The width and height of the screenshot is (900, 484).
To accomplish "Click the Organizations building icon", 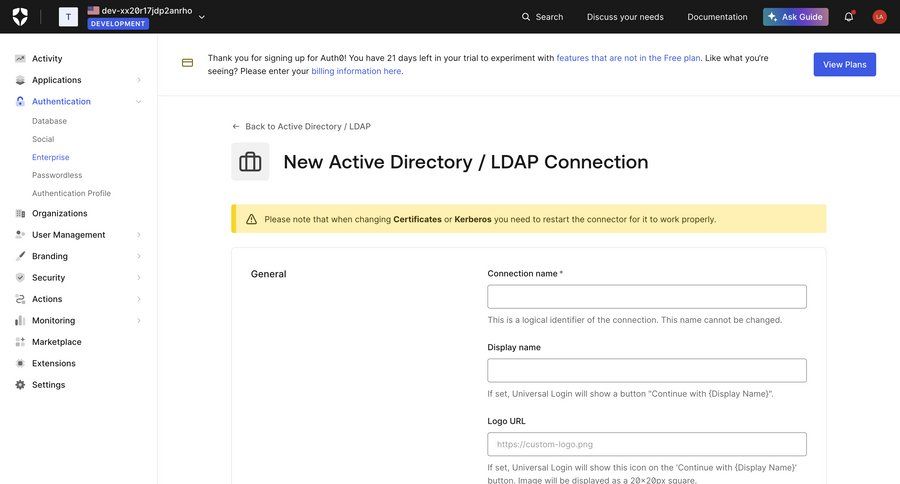I will (x=20, y=213).
